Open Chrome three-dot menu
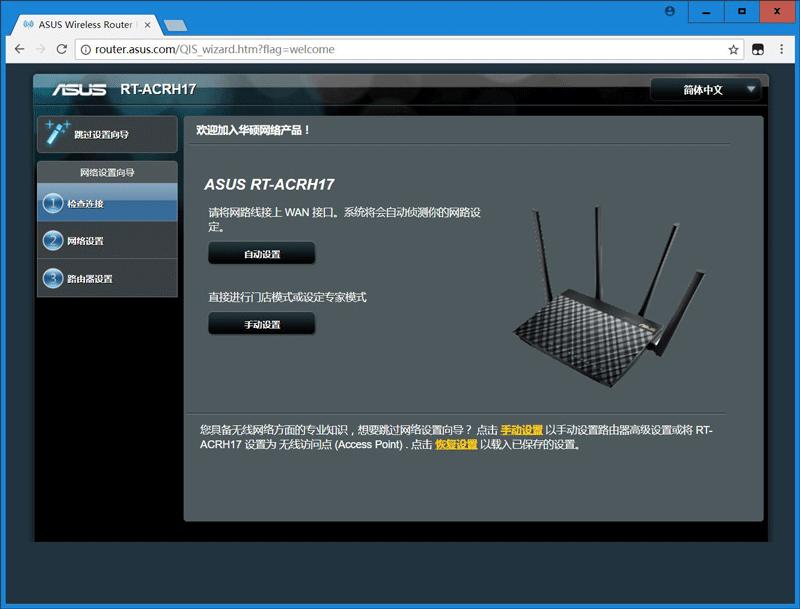The width and height of the screenshot is (800, 609). [x=782, y=49]
